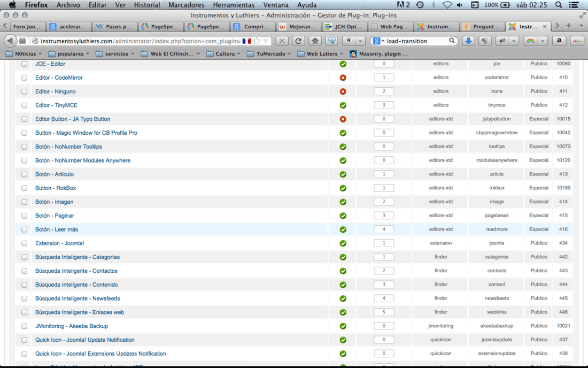The width and height of the screenshot is (588, 368).
Task: Open the list all tabs dropdown arrow
Action: coord(581,26)
